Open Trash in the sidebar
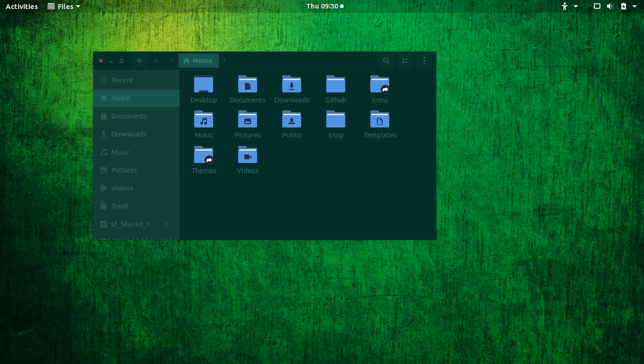Viewport: 644px width, 364px height. pos(136,206)
